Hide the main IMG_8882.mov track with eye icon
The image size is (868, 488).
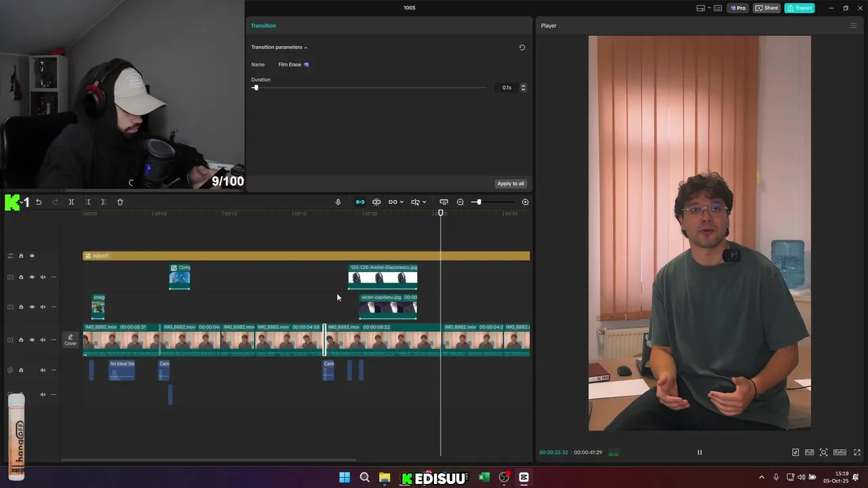32,340
